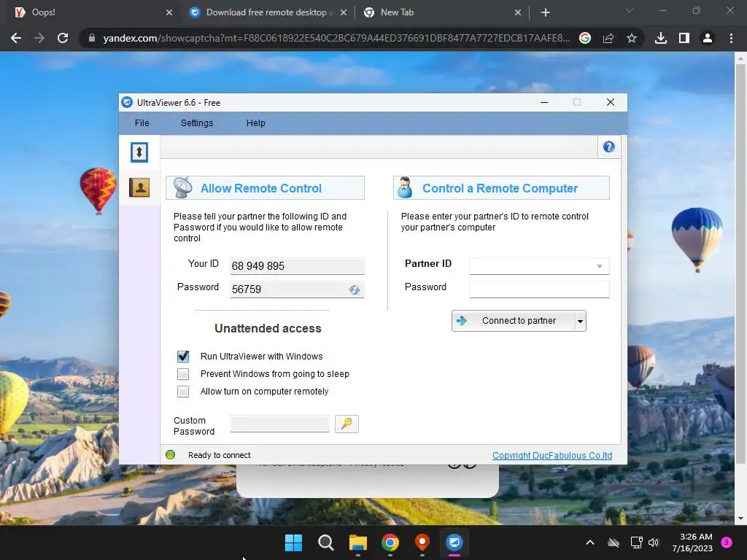Viewport: 747px width, 560px height.
Task: Expand the Partner ID dropdown
Action: (600, 266)
